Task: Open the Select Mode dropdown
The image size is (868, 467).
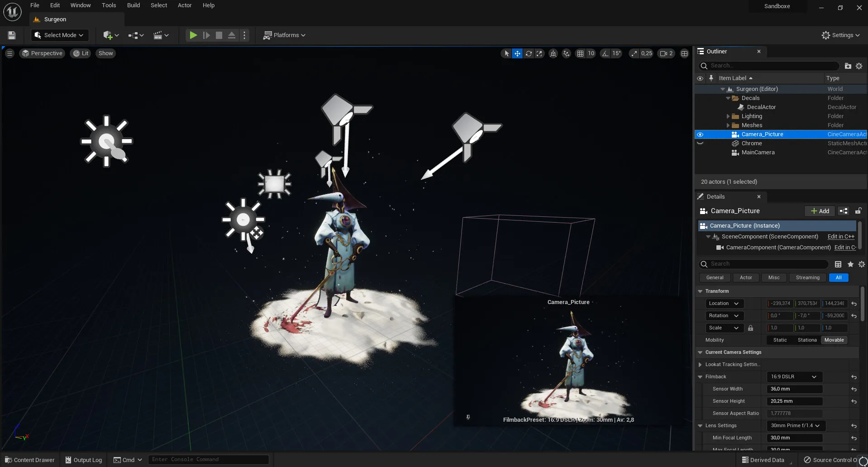Action: pos(59,35)
